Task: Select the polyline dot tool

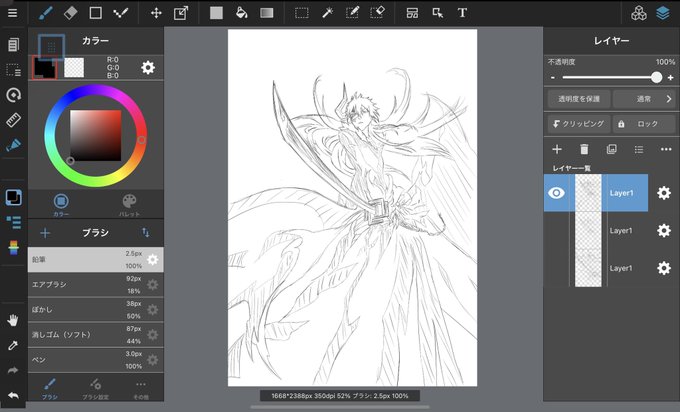Action: [121, 13]
